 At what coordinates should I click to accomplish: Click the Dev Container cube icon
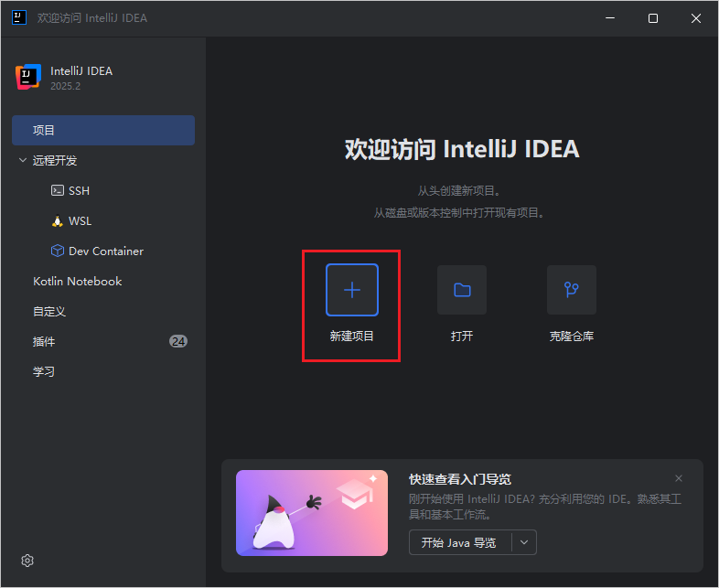tap(58, 251)
